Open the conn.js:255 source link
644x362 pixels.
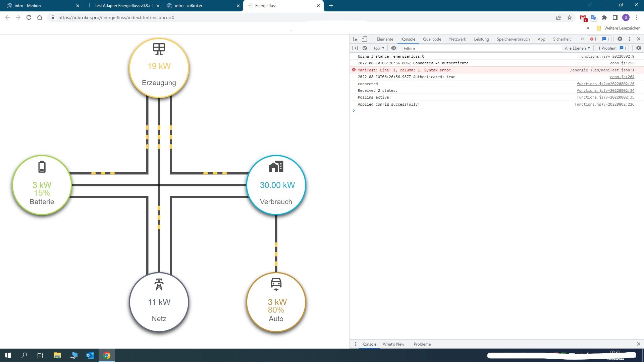click(x=622, y=63)
